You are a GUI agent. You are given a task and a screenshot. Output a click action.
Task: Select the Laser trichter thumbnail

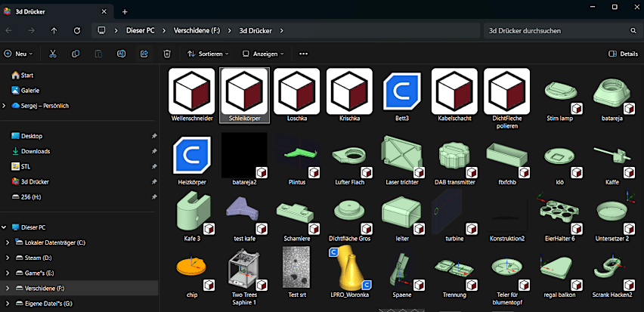(x=402, y=156)
